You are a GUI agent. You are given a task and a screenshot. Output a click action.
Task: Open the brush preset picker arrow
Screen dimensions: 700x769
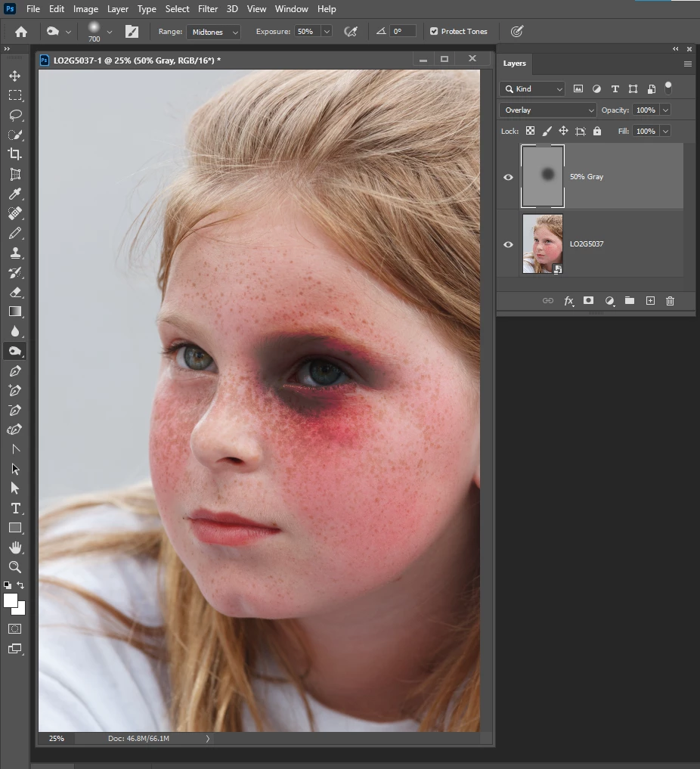110,32
